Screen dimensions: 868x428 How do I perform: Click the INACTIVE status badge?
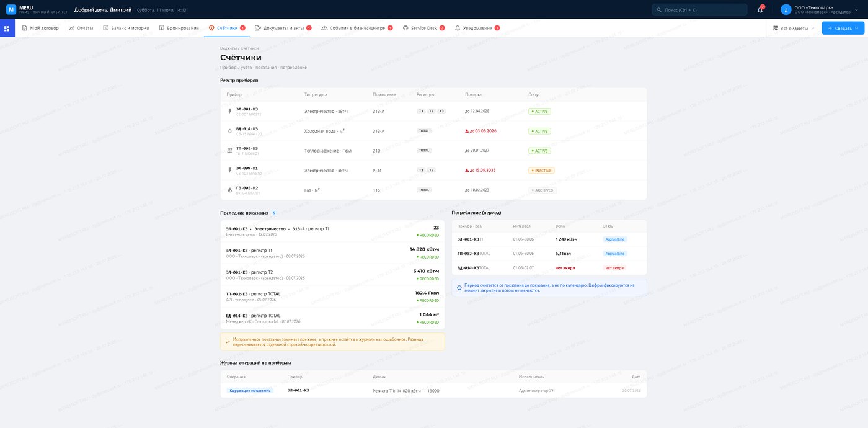point(541,170)
